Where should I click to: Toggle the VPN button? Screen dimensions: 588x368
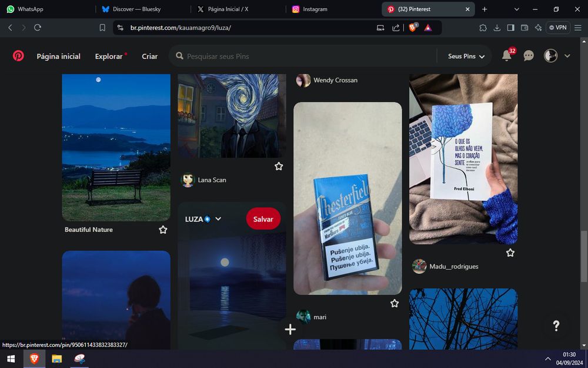tap(558, 28)
